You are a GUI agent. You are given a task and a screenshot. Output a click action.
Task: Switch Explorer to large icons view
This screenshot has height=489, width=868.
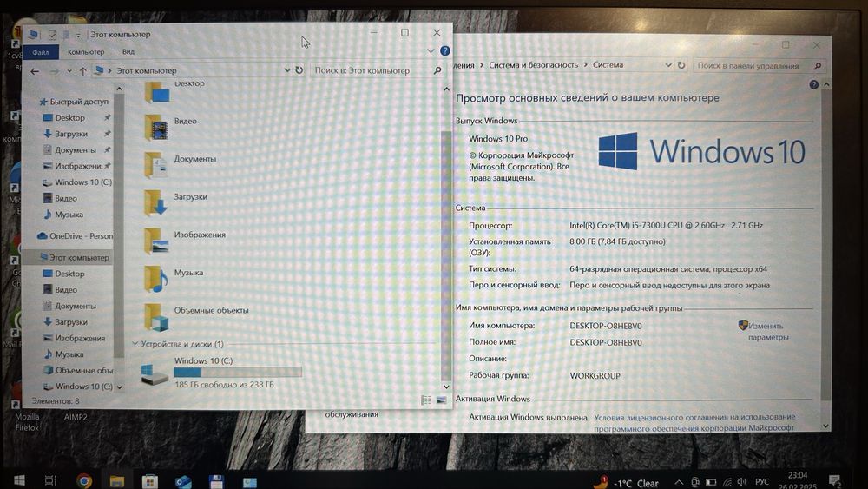[441, 400]
